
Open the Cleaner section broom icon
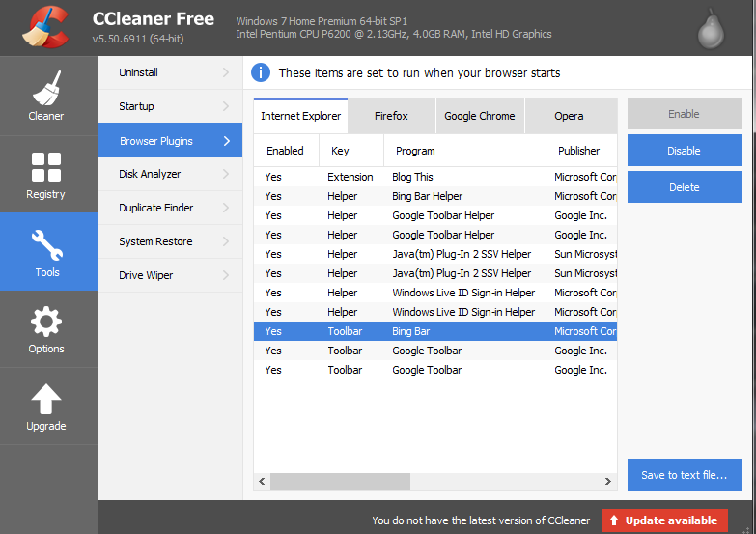(46, 88)
